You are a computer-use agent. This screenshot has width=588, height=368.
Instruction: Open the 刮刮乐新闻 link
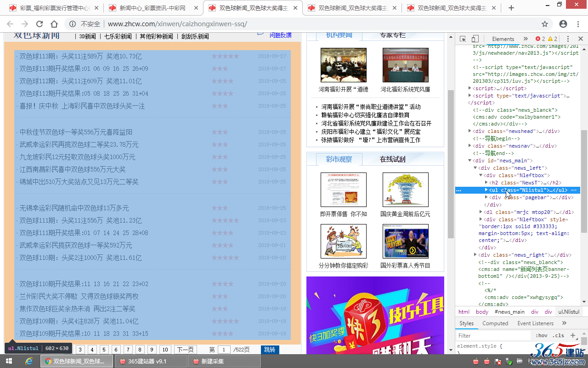(x=195, y=36)
